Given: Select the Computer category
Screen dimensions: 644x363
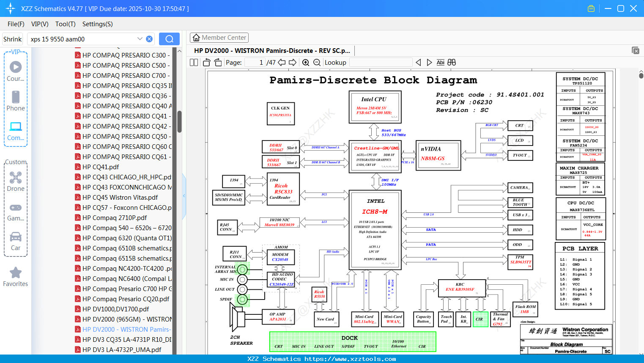Looking at the screenshot, I should pyautogui.click(x=16, y=131).
